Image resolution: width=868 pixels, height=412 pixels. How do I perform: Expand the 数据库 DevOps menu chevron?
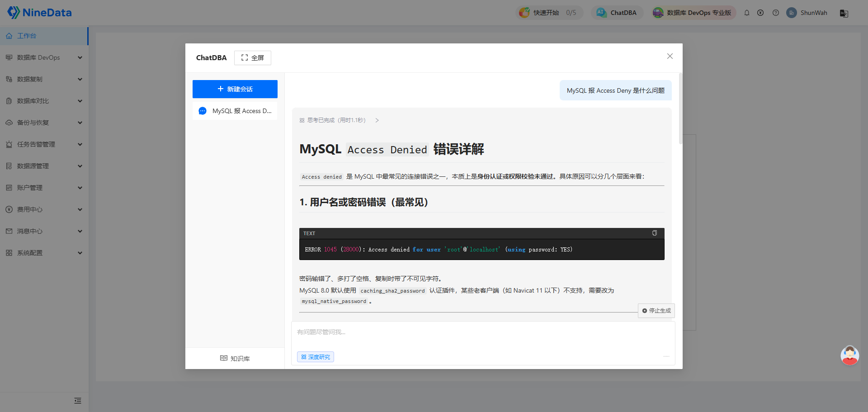point(80,57)
